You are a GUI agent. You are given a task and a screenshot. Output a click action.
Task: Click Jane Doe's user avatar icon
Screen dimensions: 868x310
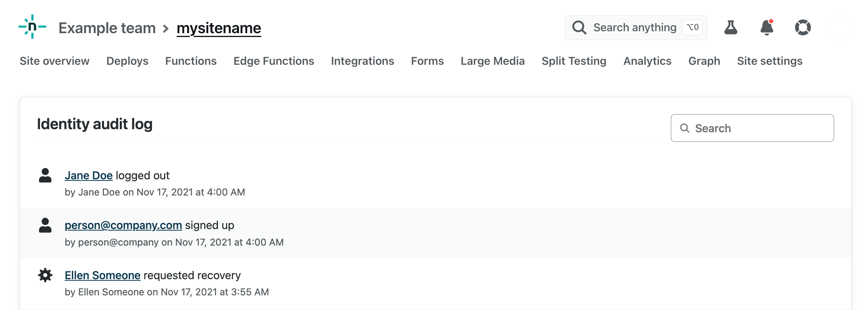(45, 175)
